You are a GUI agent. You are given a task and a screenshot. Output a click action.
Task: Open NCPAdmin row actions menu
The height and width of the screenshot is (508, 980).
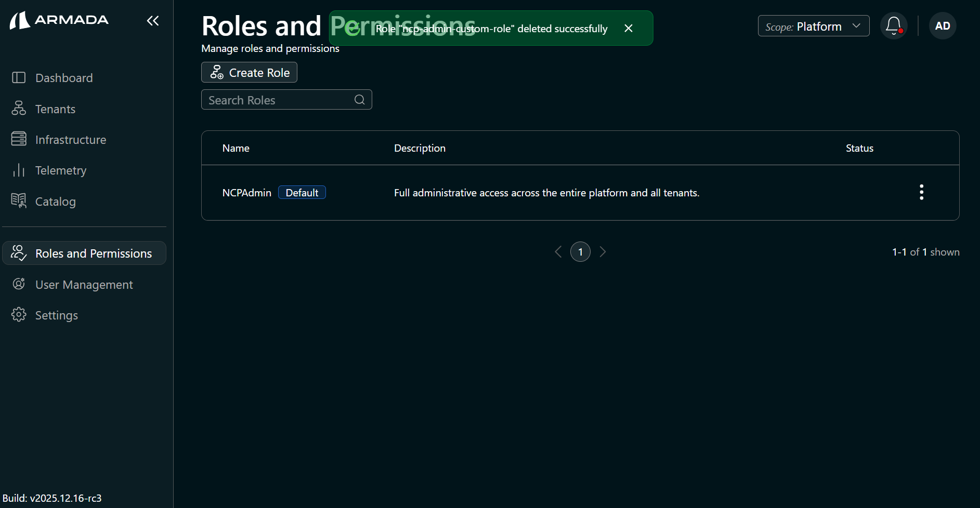point(921,192)
